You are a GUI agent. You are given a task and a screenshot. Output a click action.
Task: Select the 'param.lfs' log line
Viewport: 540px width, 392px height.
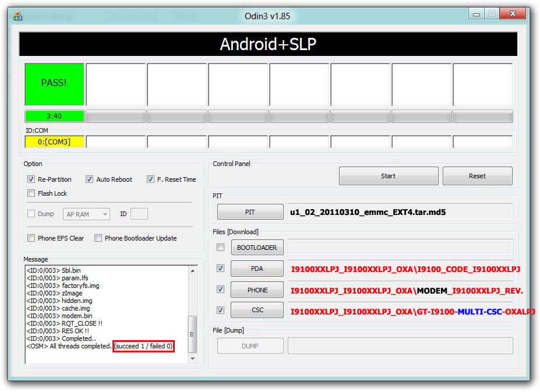coord(58,278)
